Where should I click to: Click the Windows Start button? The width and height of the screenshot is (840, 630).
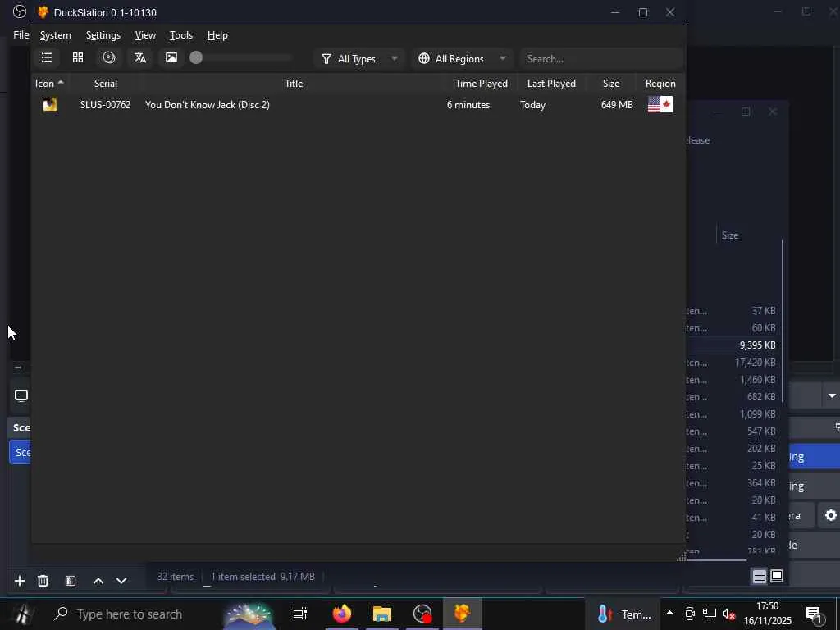pyautogui.click(x=22, y=614)
